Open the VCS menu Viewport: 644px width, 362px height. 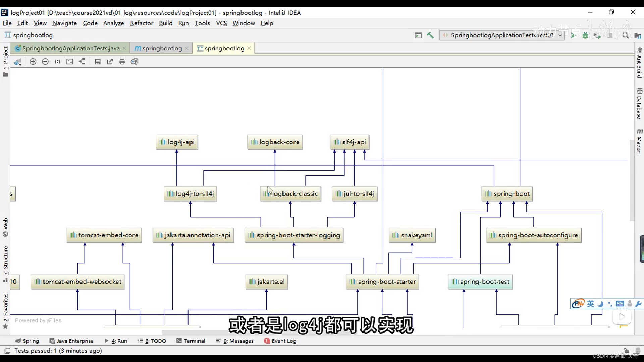pos(221,23)
